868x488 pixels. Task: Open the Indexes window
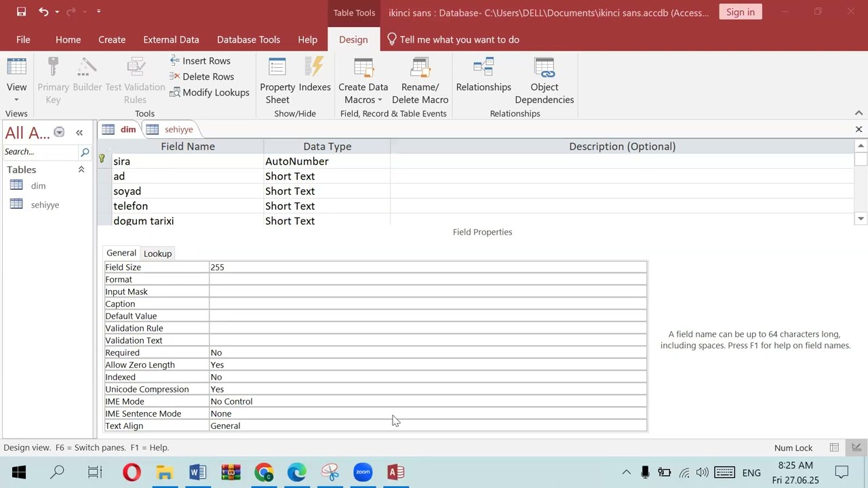point(315,75)
